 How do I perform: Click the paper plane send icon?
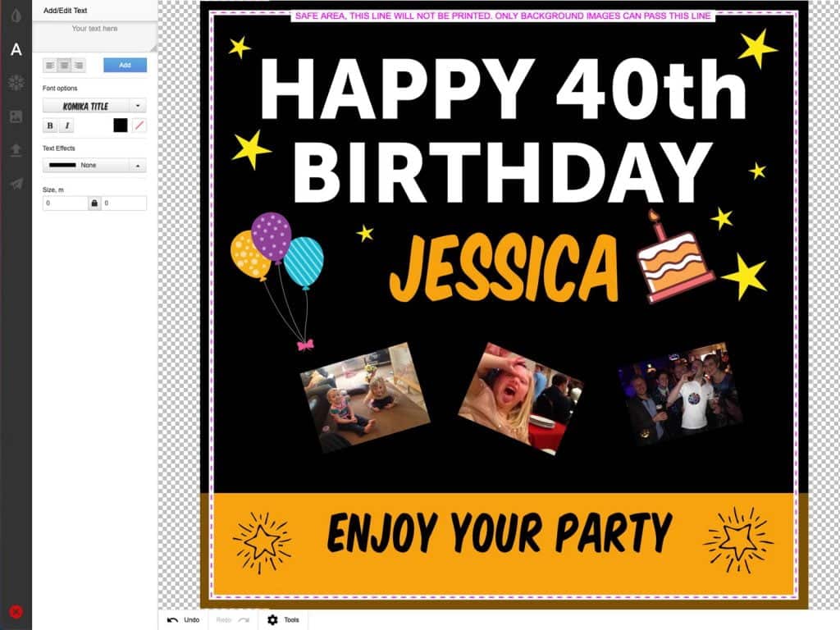[16, 184]
